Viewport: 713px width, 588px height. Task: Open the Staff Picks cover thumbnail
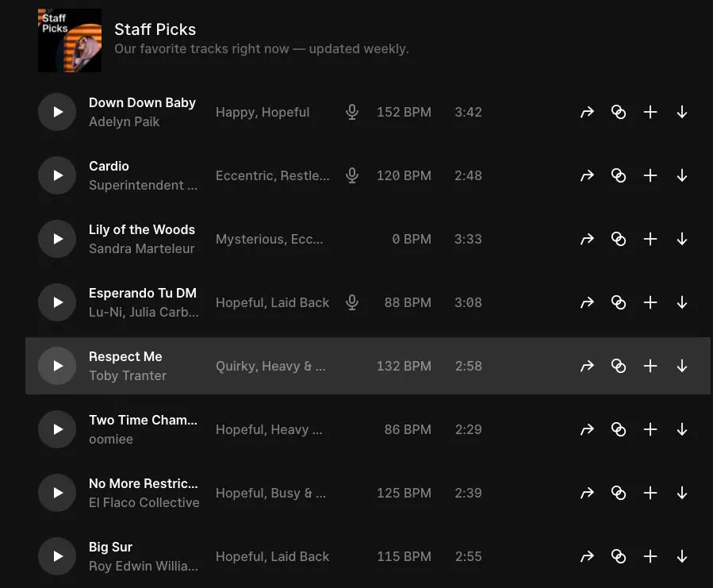pos(70,40)
